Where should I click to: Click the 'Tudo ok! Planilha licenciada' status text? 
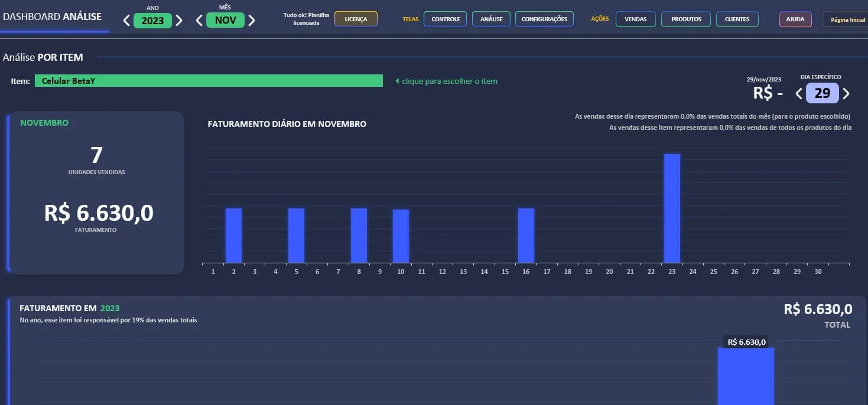(x=306, y=19)
